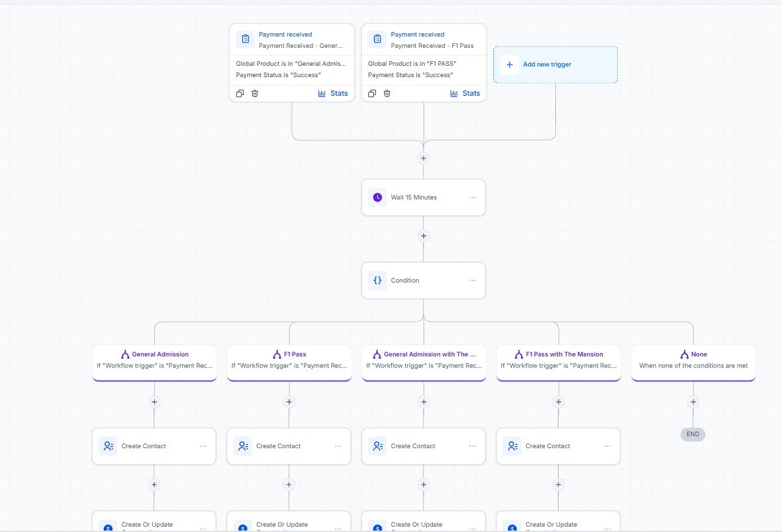Click contact icon in General Admission Create Contact

click(x=108, y=446)
